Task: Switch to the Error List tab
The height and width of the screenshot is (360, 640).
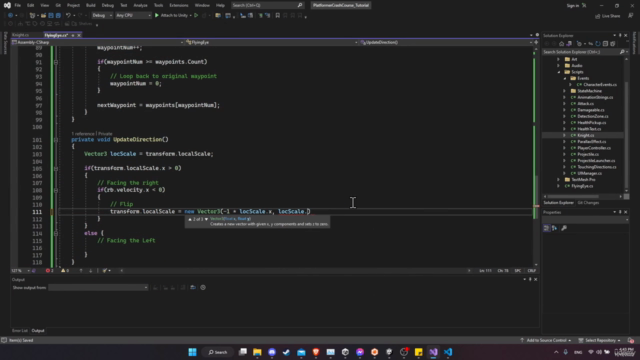Action: (20, 331)
